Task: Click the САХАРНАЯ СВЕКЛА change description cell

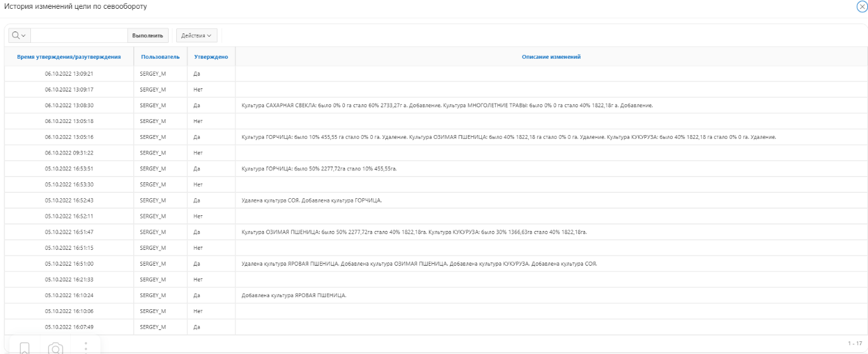Action: pyautogui.click(x=447, y=105)
